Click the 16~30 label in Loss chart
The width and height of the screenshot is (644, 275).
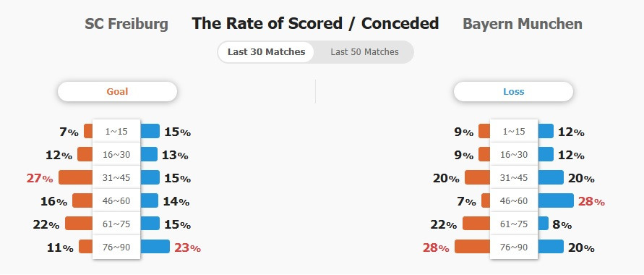[514, 155]
